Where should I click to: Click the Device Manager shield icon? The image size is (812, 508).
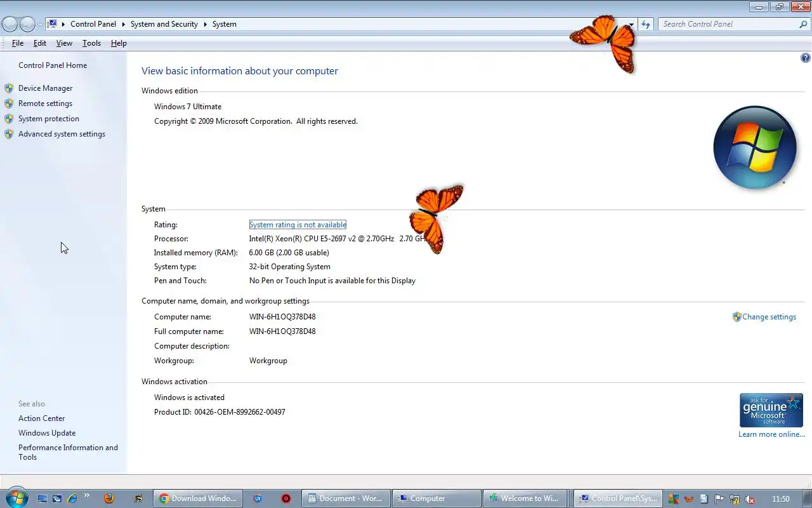click(x=9, y=88)
